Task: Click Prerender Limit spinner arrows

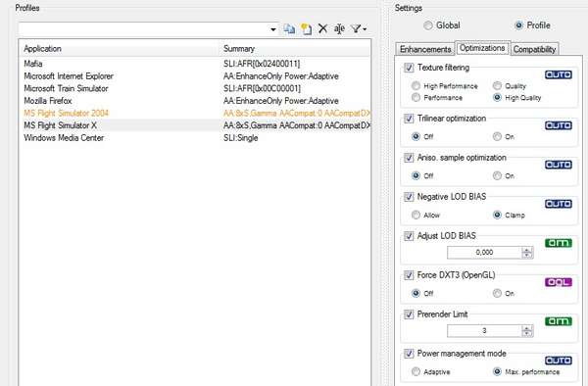Action: 527,331
